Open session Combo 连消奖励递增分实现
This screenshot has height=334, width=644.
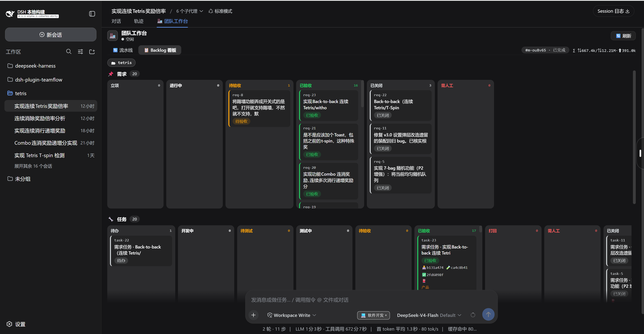pos(51,143)
